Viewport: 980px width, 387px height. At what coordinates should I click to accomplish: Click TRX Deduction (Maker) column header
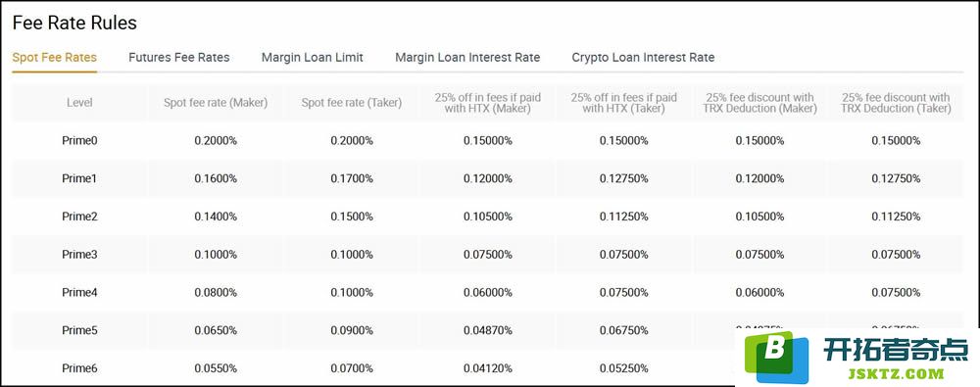[x=760, y=103]
